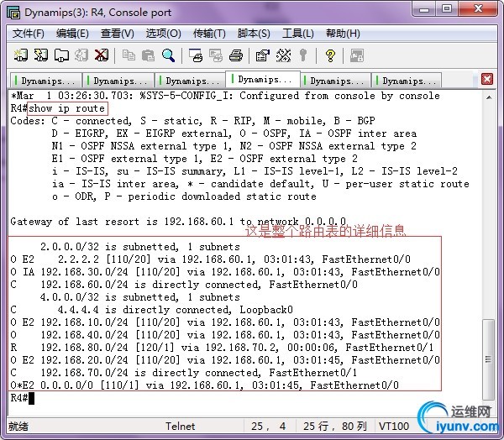Click the application icon in the title bar
The width and height of the screenshot is (504, 440).
(13, 13)
